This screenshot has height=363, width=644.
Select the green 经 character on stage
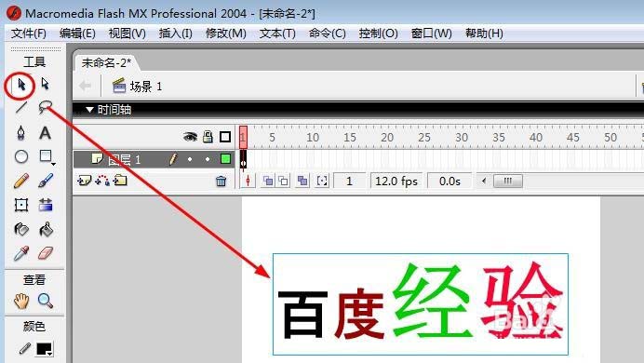point(432,301)
